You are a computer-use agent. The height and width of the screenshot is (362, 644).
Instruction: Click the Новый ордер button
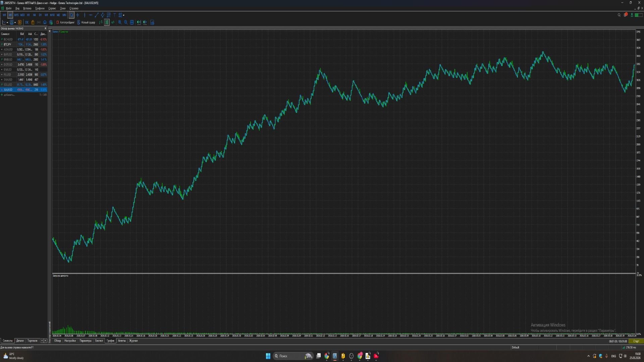(x=86, y=22)
